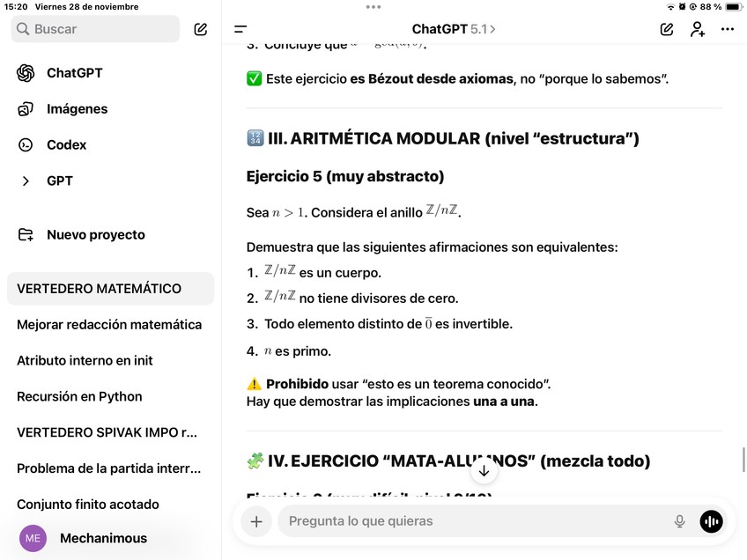The height and width of the screenshot is (560, 747).
Task: Toggle the sidebar with the two-line menu icon
Action: point(240,29)
